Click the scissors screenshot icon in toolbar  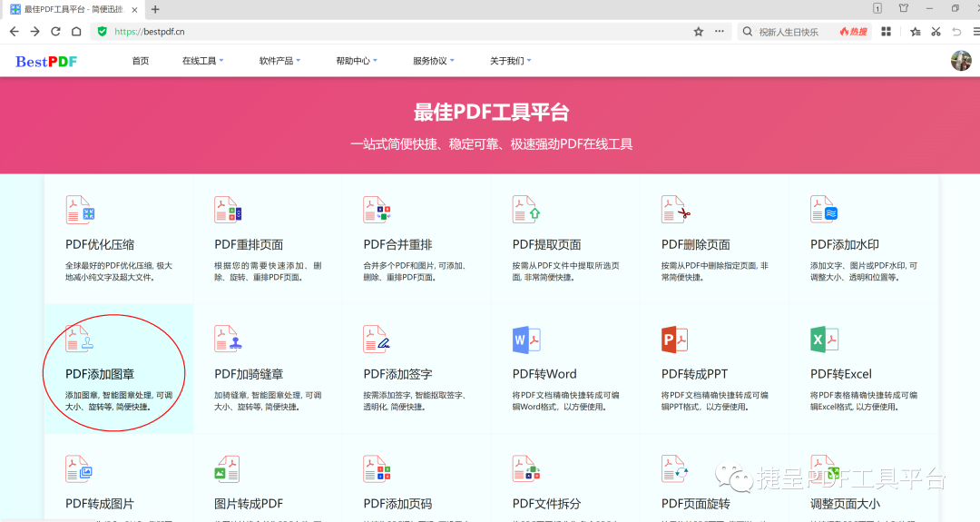click(x=936, y=31)
